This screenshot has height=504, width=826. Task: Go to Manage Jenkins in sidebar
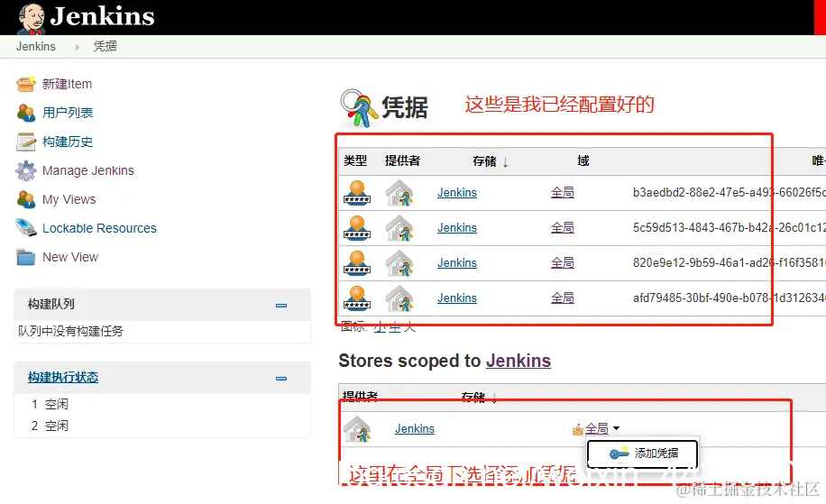[88, 170]
